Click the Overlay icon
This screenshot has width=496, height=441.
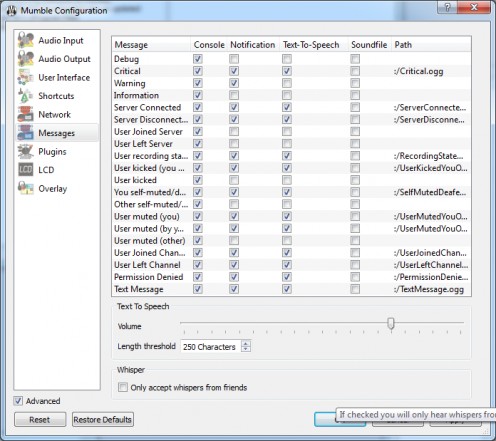click(x=26, y=188)
